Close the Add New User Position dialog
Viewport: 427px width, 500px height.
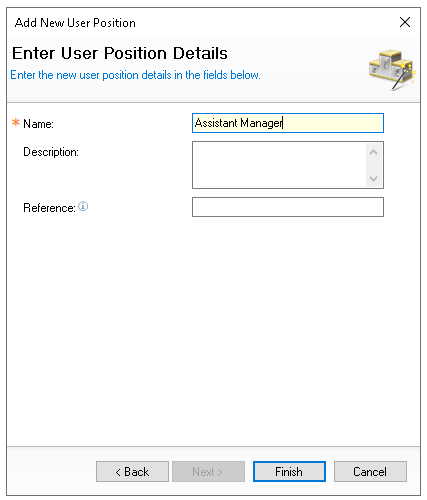[405, 22]
